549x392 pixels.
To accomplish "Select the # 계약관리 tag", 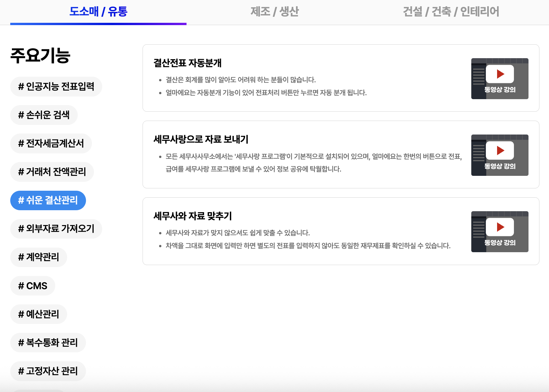I will click(38, 257).
